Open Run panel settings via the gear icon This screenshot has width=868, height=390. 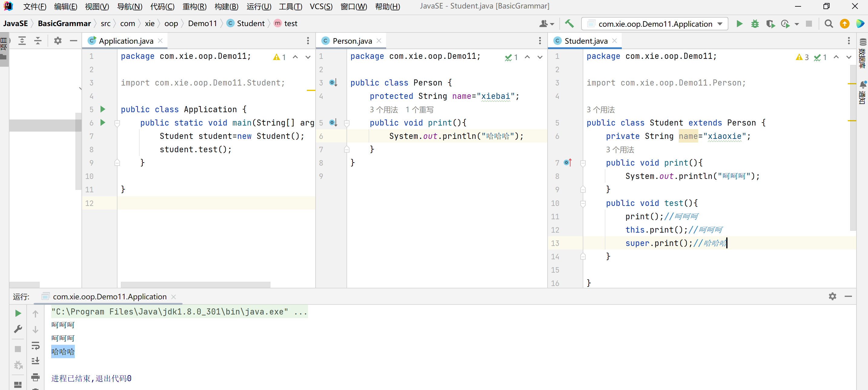[832, 296]
